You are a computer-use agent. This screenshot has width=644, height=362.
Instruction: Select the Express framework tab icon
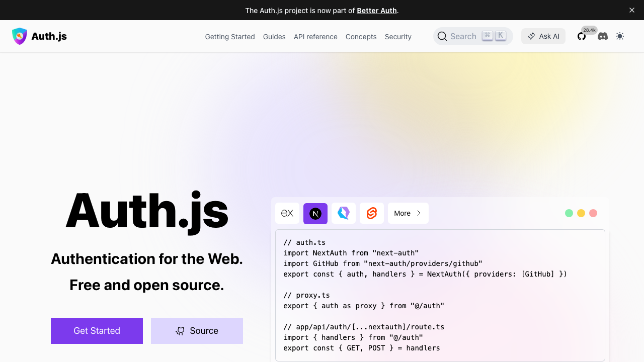(x=287, y=213)
